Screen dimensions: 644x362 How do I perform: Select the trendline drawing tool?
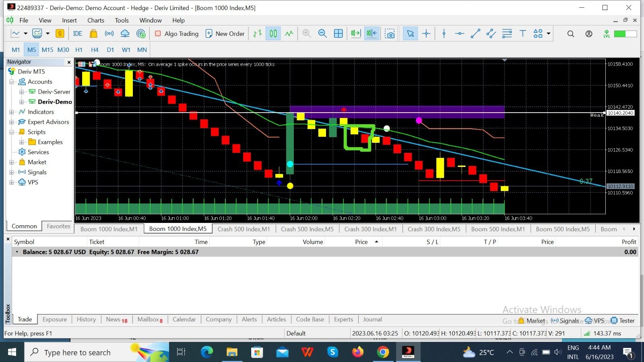tap(475, 34)
